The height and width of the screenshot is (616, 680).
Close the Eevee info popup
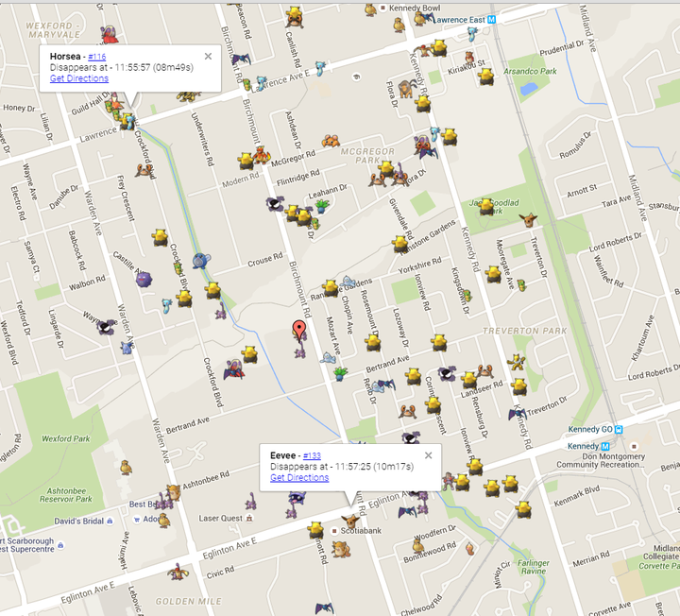pos(429,455)
